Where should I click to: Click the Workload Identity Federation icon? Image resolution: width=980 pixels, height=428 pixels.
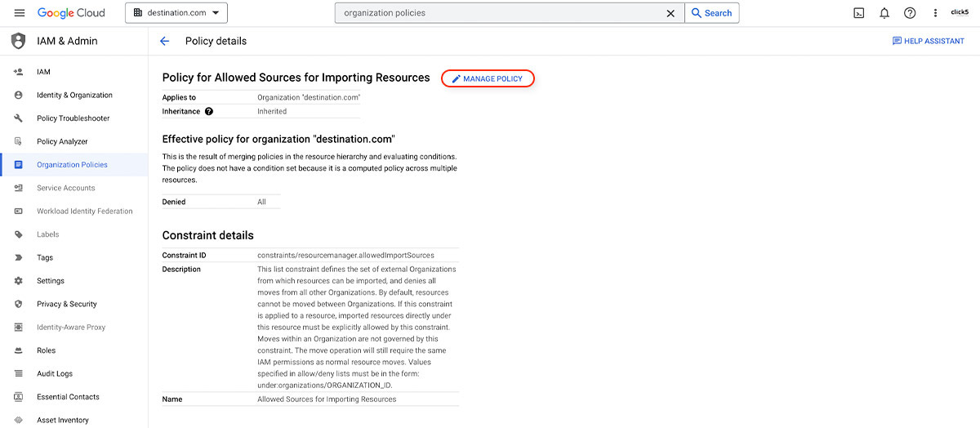click(18, 211)
